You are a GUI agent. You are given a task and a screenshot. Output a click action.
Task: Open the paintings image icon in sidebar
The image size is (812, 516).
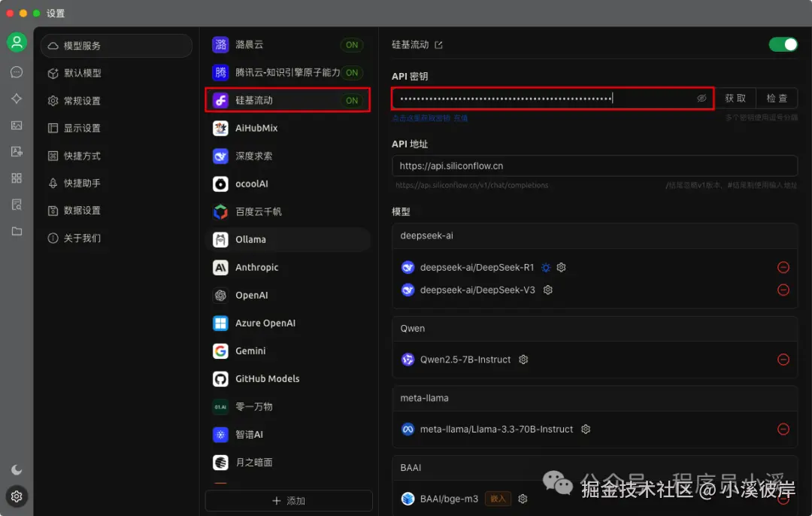(17, 125)
